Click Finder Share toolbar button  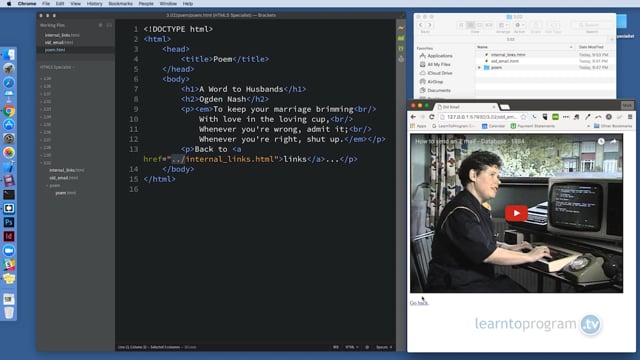point(536,25)
